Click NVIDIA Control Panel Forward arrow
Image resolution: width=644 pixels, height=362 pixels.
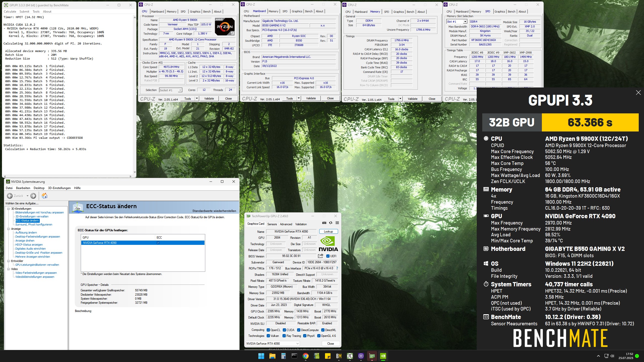coord(33,196)
